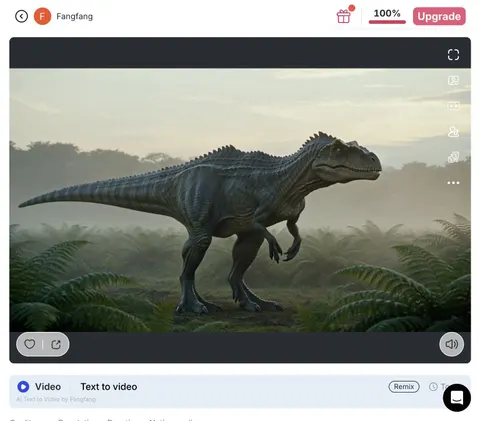The image size is (480, 421).
Task: Go back using the circled arrow
Action: pos(21,16)
